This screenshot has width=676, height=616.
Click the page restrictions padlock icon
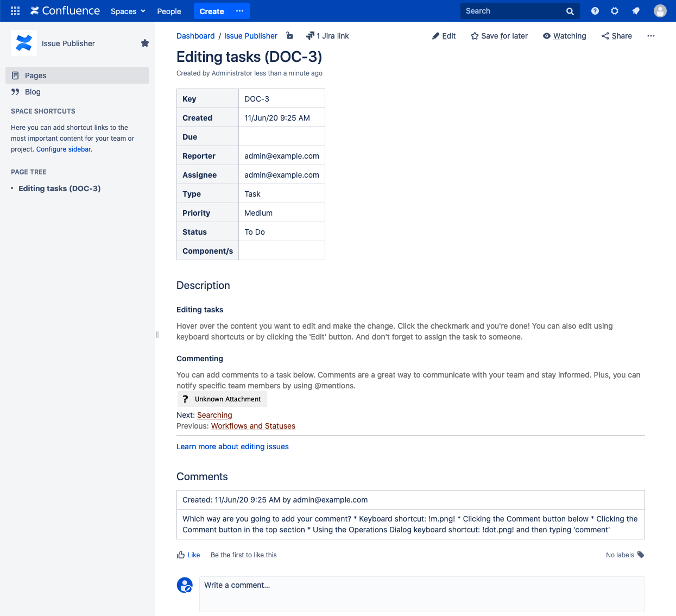click(x=290, y=36)
